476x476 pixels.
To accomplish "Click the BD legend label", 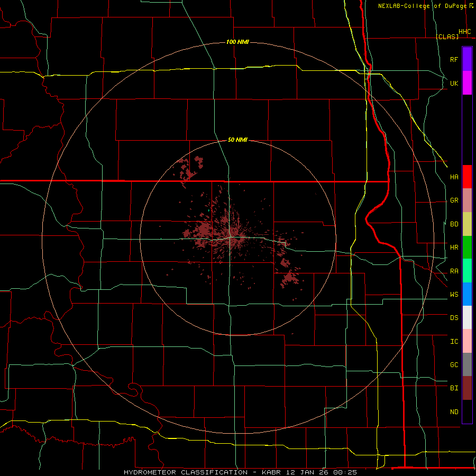I will (454, 224).
